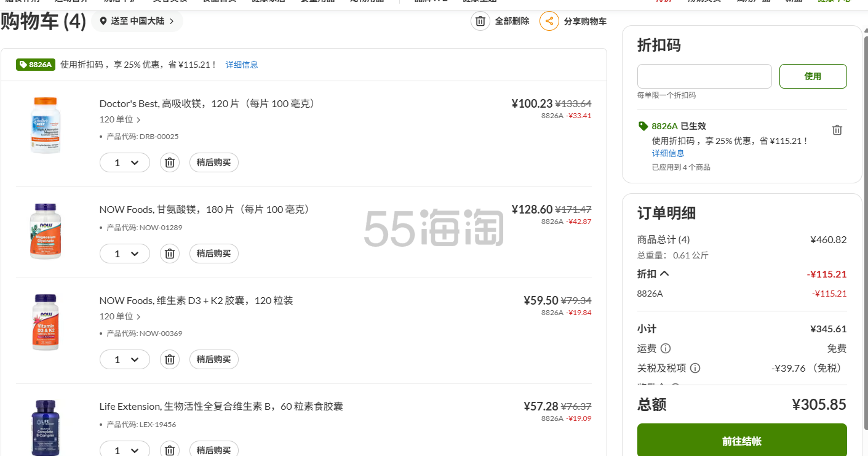Click the 已应用到 4 个商品 note
The image size is (868, 456).
pos(681,167)
